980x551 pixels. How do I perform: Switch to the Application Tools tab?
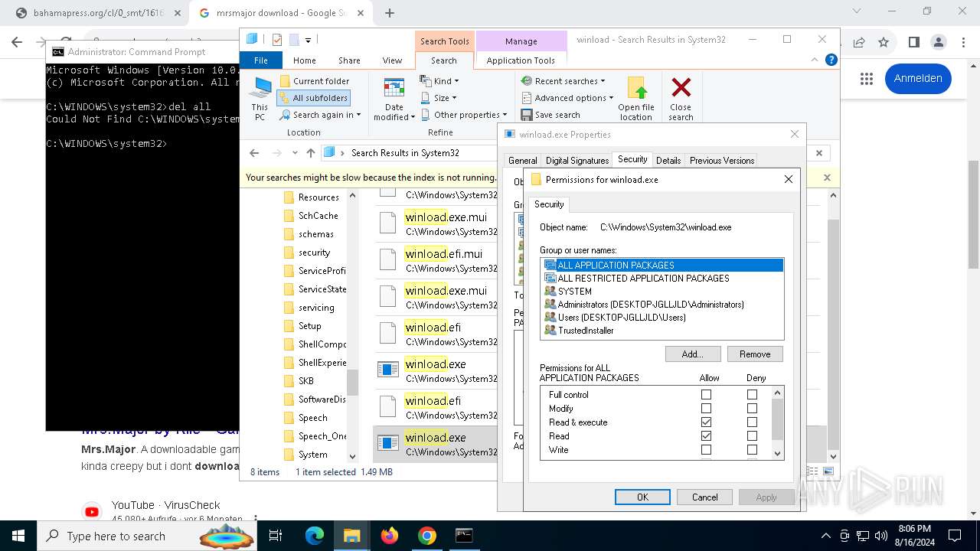click(521, 60)
